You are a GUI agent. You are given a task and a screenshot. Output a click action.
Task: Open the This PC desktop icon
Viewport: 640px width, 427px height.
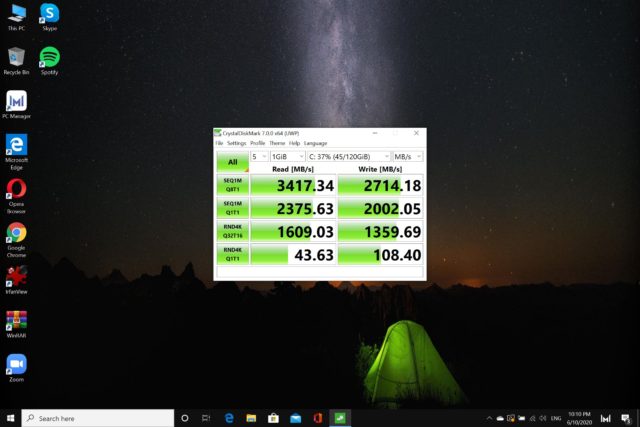pos(16,17)
